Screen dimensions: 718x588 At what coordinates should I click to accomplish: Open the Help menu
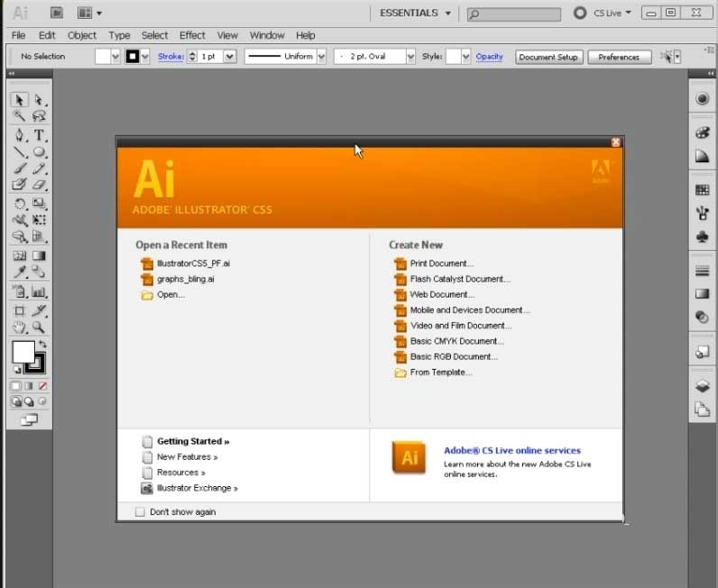point(306,35)
